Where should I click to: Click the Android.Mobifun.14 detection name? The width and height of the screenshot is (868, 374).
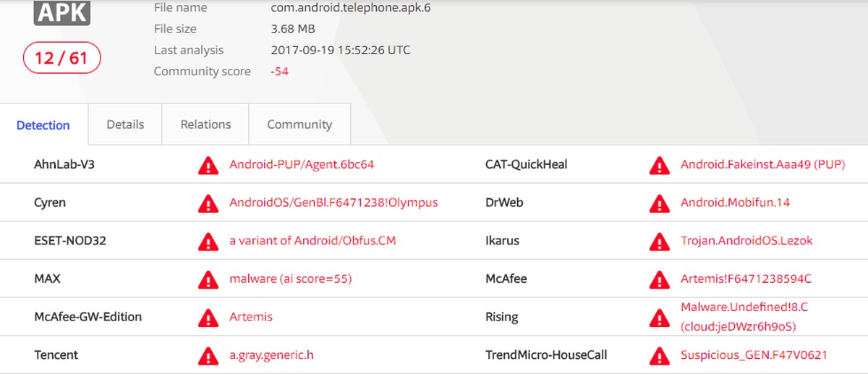tap(735, 203)
